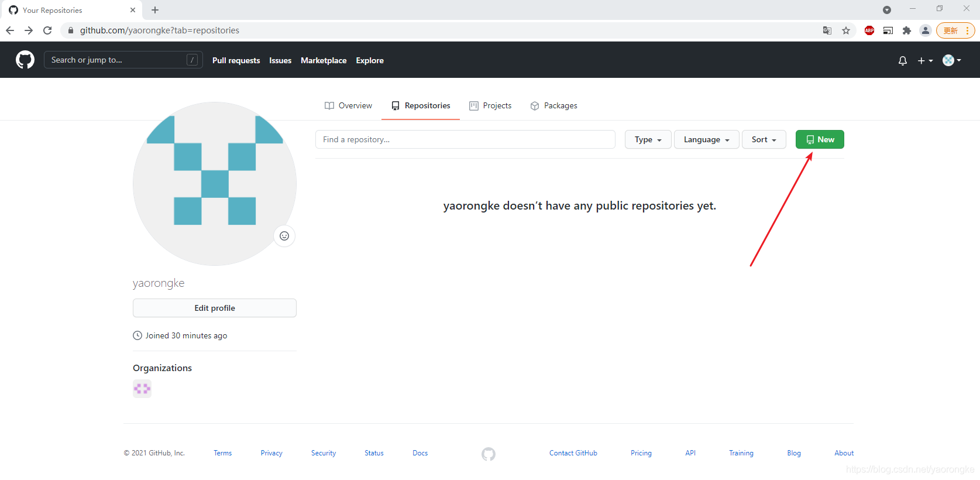
Task: Open the plus create-new dropdown menu
Action: pos(925,60)
